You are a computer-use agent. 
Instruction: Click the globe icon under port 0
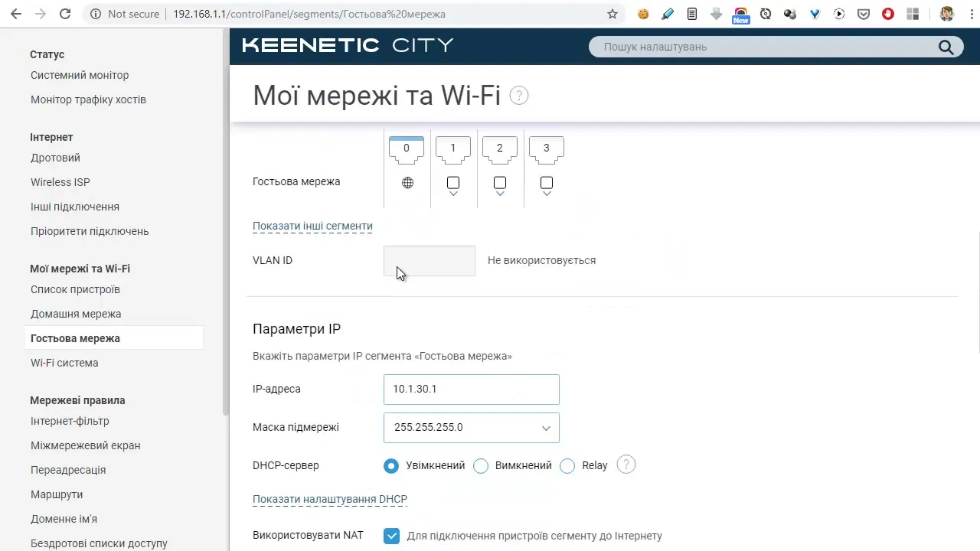tap(407, 183)
